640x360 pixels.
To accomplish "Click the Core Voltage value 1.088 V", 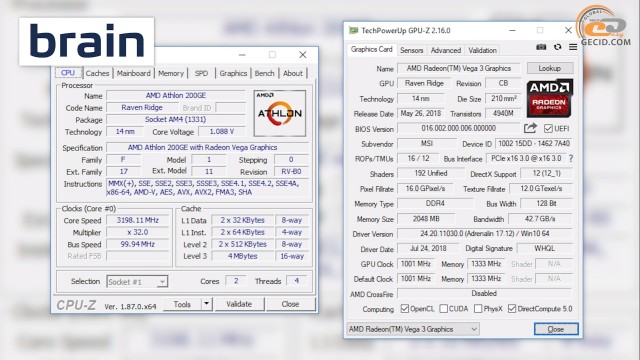I will tap(222, 131).
